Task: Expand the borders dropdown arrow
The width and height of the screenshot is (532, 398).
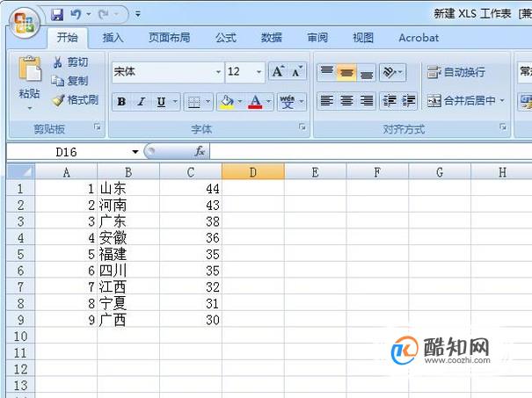Action: [208, 101]
